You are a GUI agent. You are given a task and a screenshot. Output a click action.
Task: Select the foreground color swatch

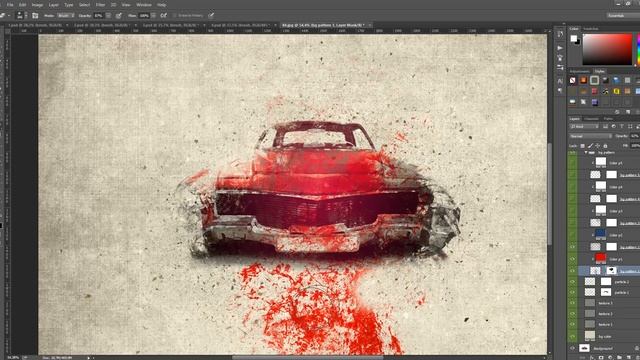pyautogui.click(x=573, y=38)
